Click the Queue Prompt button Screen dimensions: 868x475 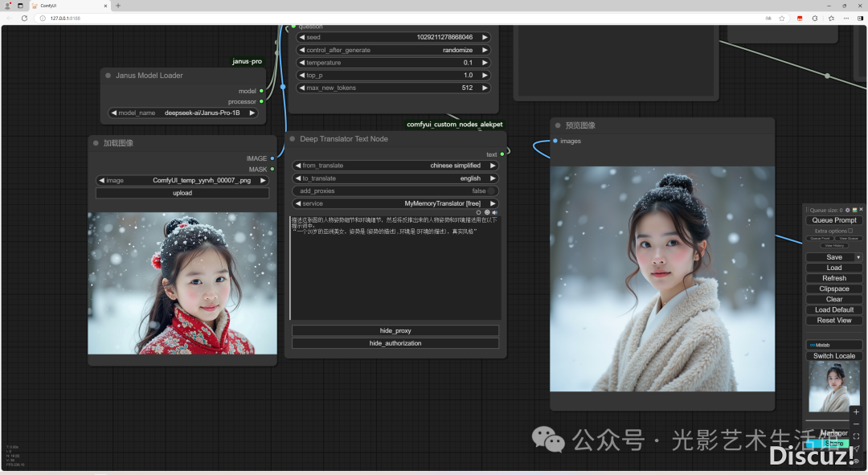click(833, 220)
